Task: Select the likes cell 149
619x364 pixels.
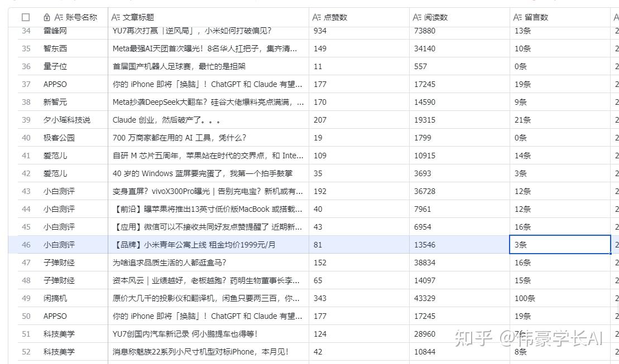Action: pyautogui.click(x=320, y=48)
